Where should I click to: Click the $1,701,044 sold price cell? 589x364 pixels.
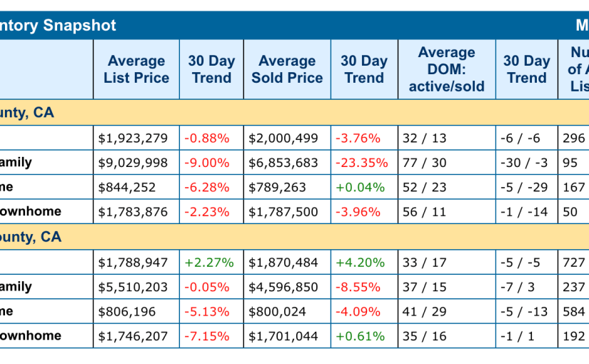[x=283, y=335]
